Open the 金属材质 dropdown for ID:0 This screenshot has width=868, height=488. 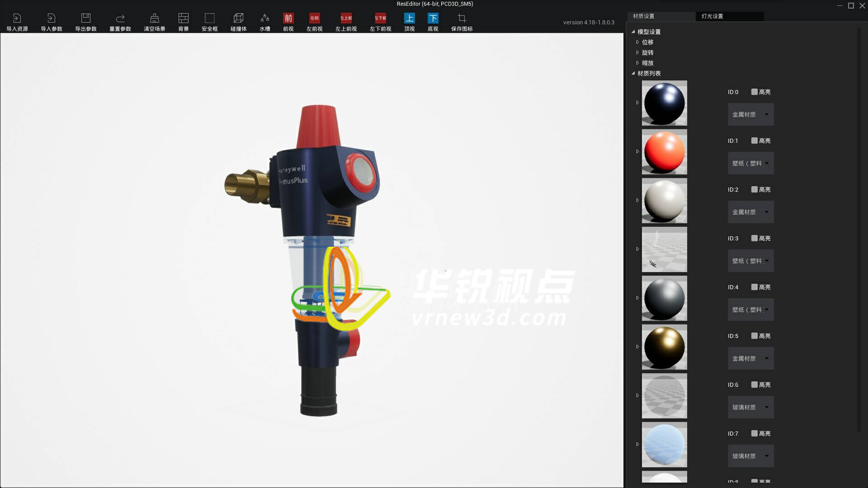(750, 114)
